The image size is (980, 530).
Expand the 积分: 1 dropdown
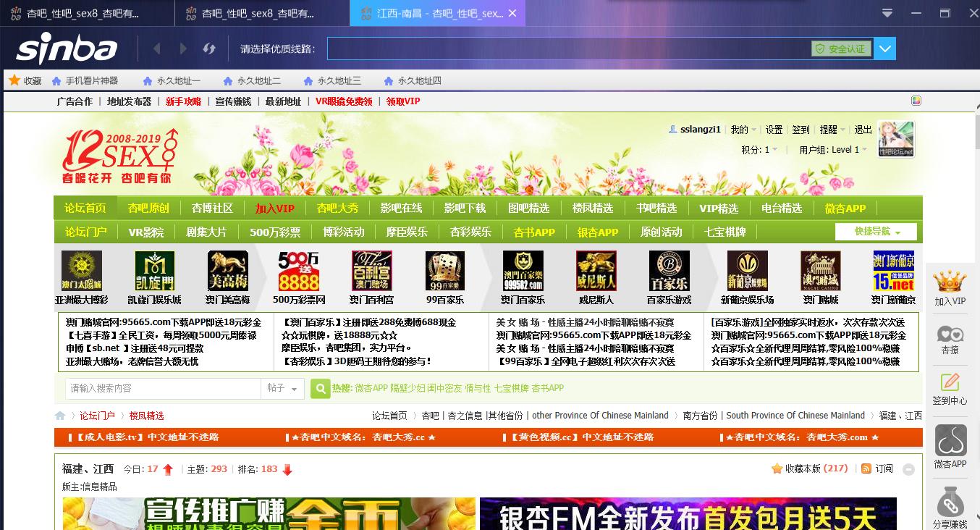click(759, 150)
